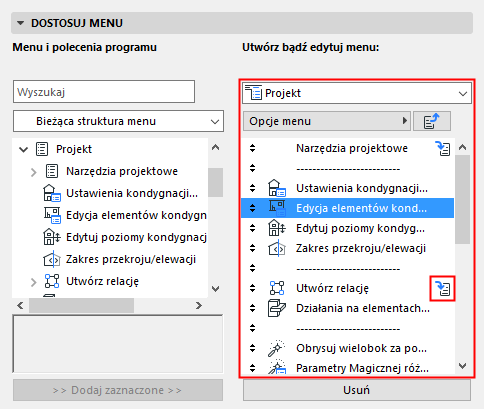
Task: Collapse the DOSTOSUJ MENU panel triangle
Action: click(21, 23)
